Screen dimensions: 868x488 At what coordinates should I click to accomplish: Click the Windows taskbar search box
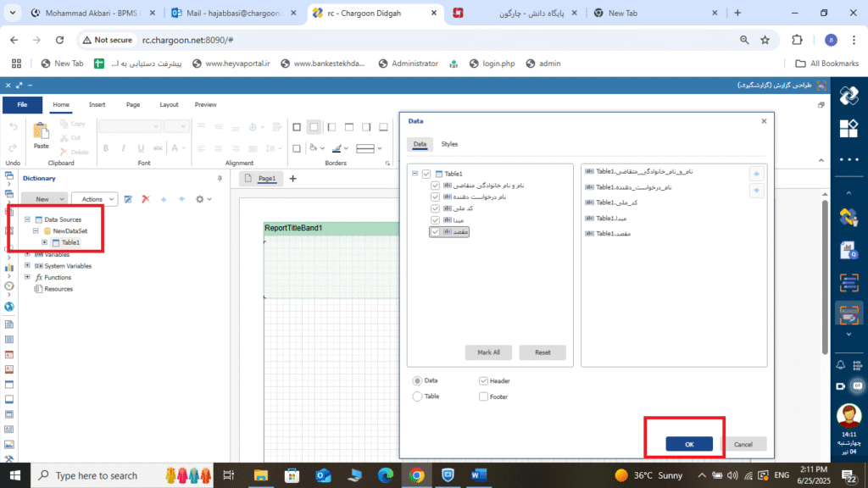pyautogui.click(x=96, y=476)
